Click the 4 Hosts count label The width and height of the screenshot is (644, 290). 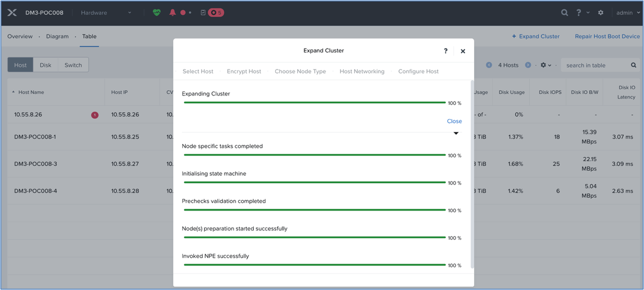click(x=508, y=65)
